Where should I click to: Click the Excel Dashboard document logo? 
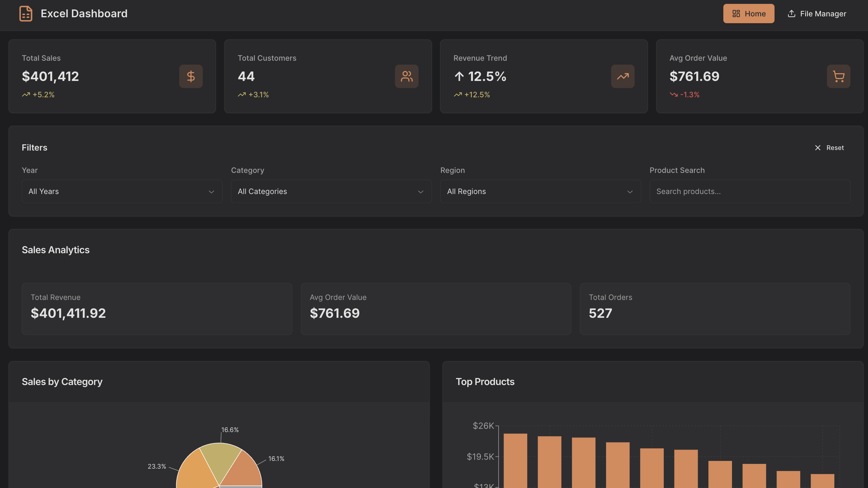point(26,13)
